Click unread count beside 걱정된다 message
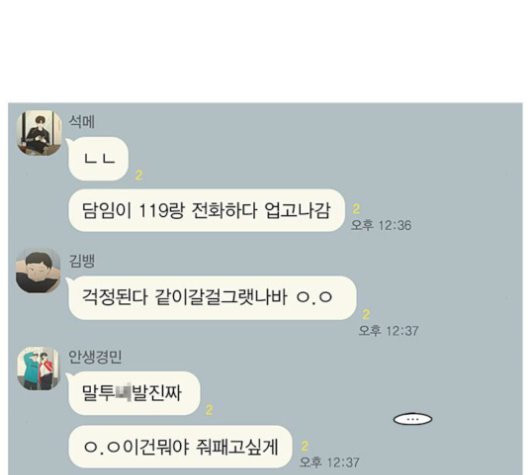 point(366,314)
